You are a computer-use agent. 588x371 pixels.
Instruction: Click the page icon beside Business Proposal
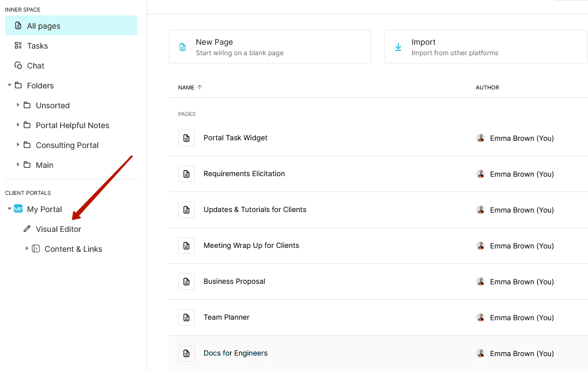186,281
